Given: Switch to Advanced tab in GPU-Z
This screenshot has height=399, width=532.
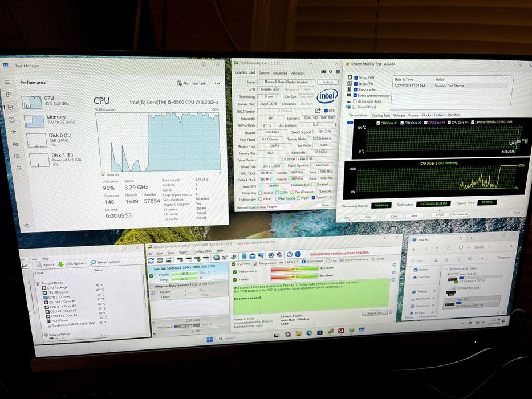Looking at the screenshot, I should pos(280,73).
